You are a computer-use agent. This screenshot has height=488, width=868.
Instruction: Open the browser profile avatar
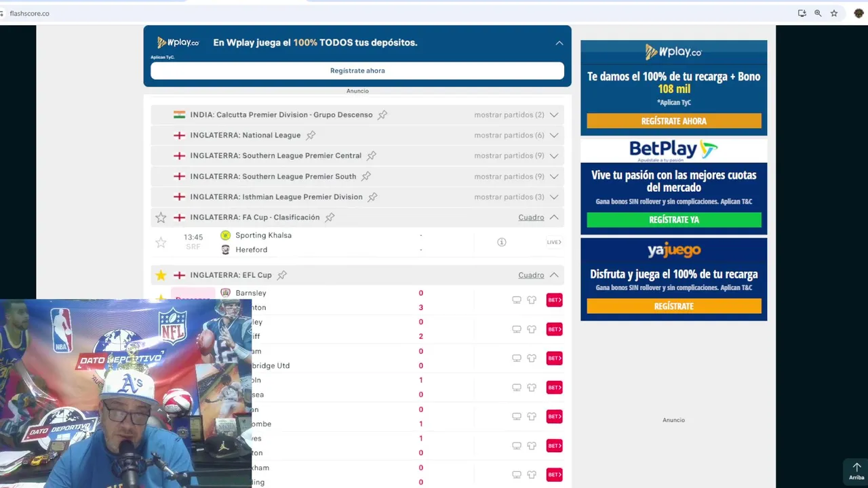(x=859, y=13)
